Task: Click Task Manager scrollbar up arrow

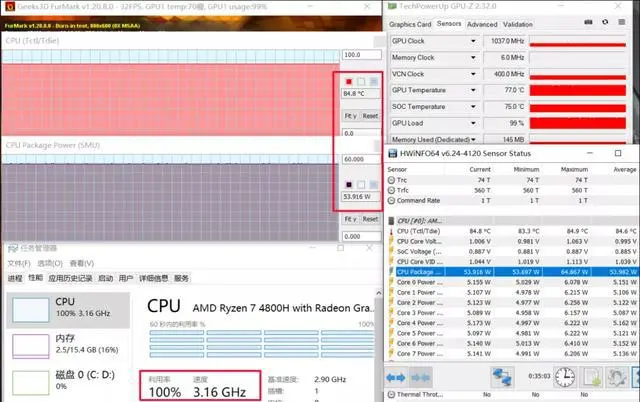Action: coord(378,293)
